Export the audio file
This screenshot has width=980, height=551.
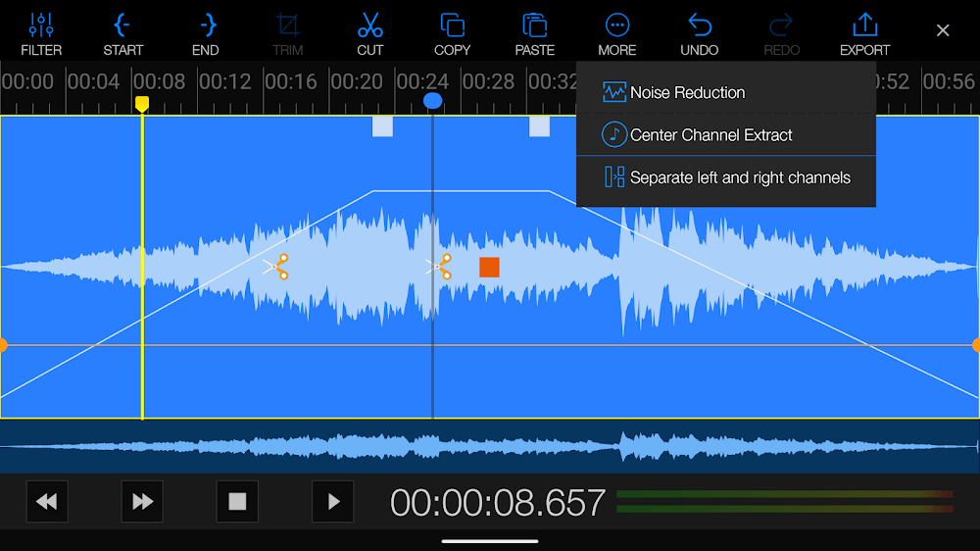point(864,33)
